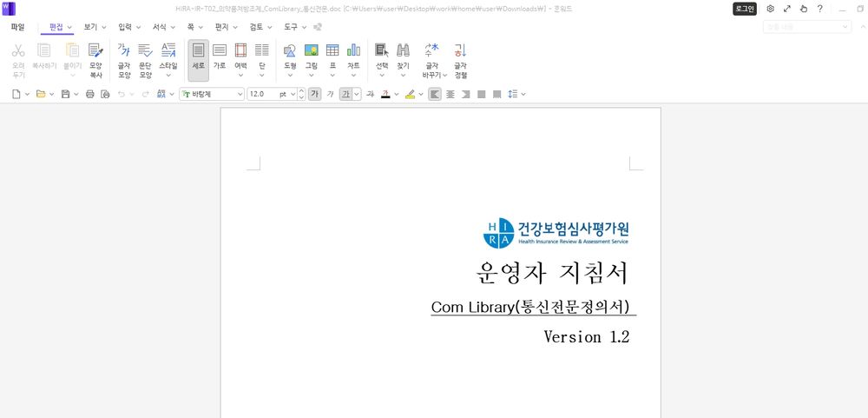Expand save dropdown arrow

click(76, 94)
